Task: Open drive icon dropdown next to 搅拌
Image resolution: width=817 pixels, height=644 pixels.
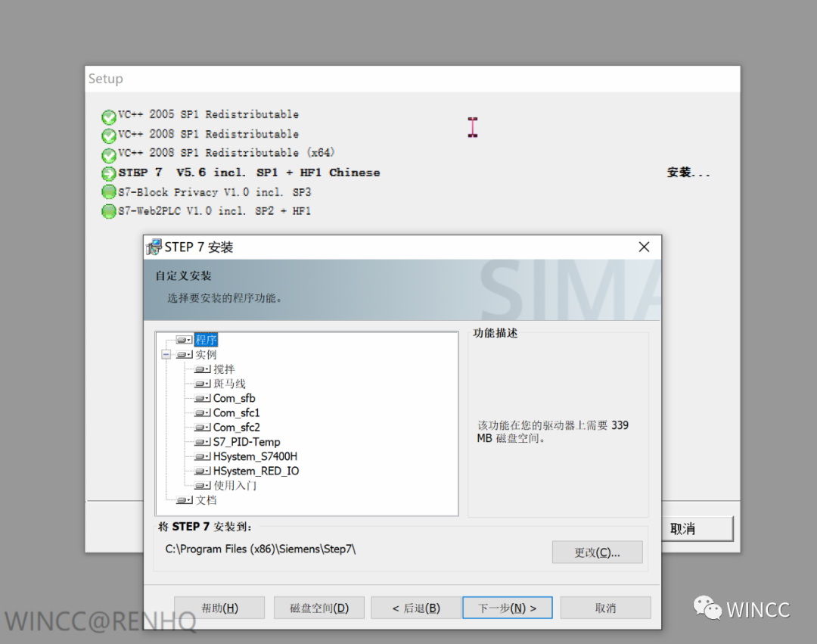Action: click(x=202, y=369)
